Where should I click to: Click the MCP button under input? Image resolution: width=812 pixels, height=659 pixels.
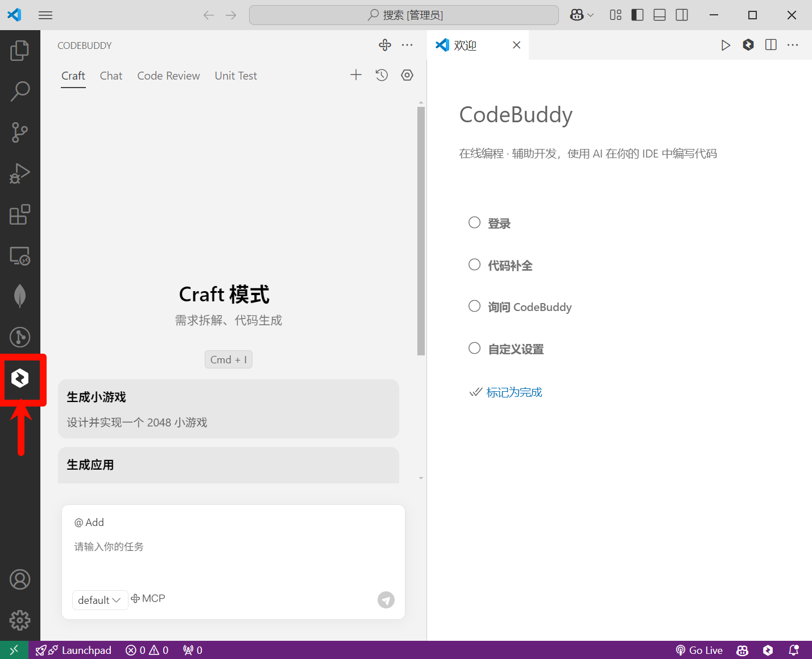(x=148, y=599)
